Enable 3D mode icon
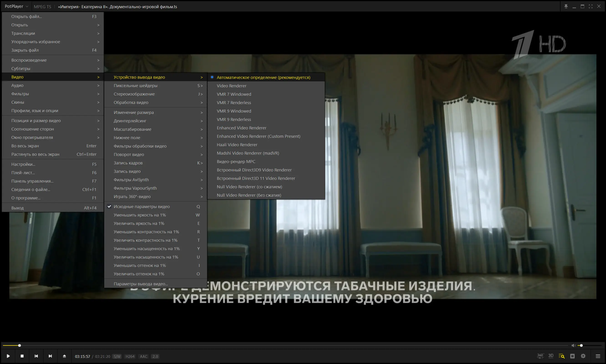Screen dimensions: 606x364 click(x=551, y=356)
